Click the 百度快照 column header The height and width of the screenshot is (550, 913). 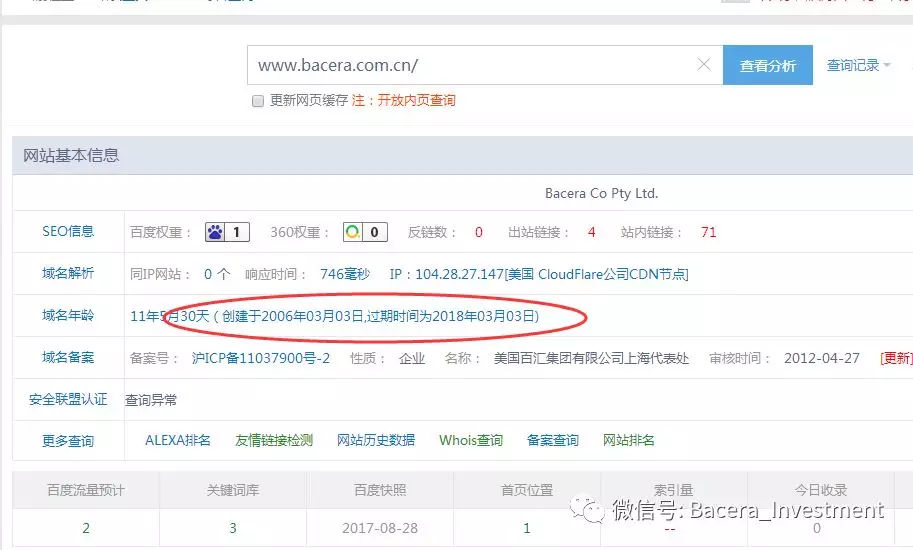pyautogui.click(x=380, y=490)
